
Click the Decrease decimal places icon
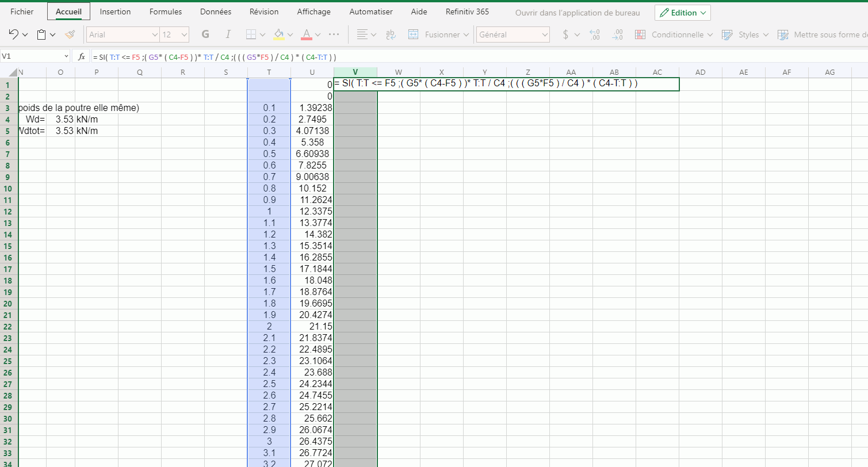click(x=617, y=35)
